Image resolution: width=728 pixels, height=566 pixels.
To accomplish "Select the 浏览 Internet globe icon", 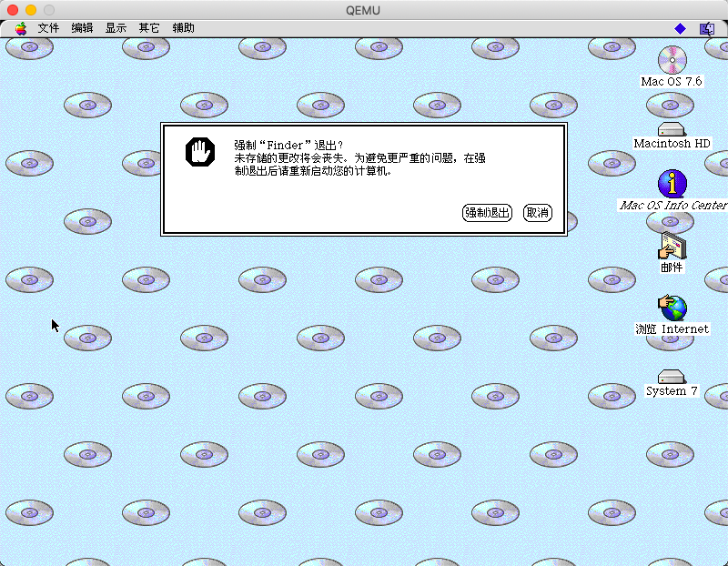I will point(672,308).
